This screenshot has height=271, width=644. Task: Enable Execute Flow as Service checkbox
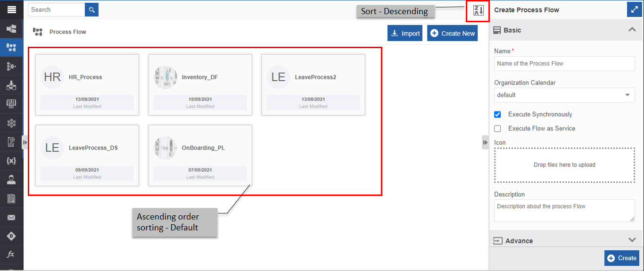pyautogui.click(x=497, y=128)
